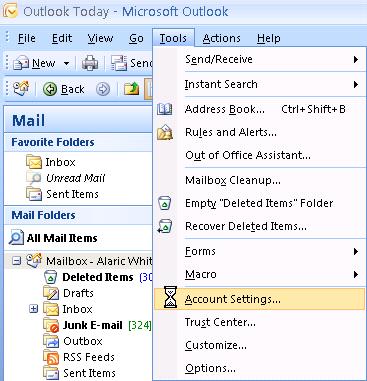Screen dimensions: 367x381
Task: Open Address Book from Tools menu
Action: pos(258,109)
